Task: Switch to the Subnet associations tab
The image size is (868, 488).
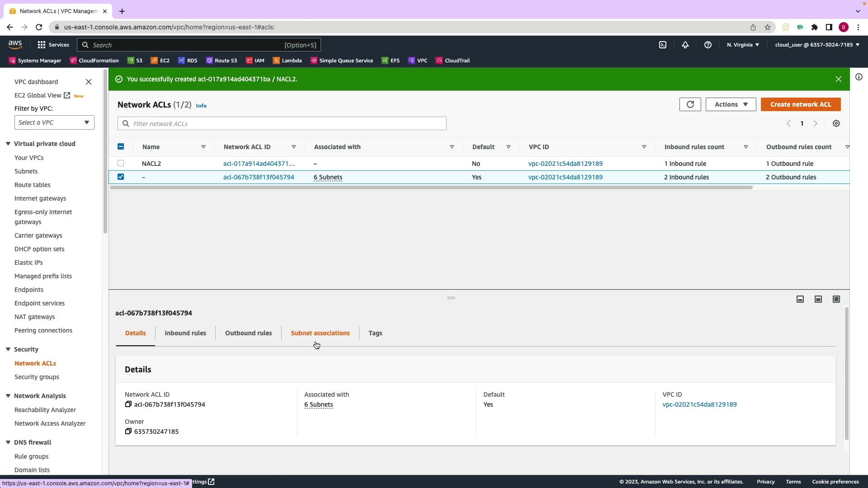Action: pyautogui.click(x=320, y=333)
